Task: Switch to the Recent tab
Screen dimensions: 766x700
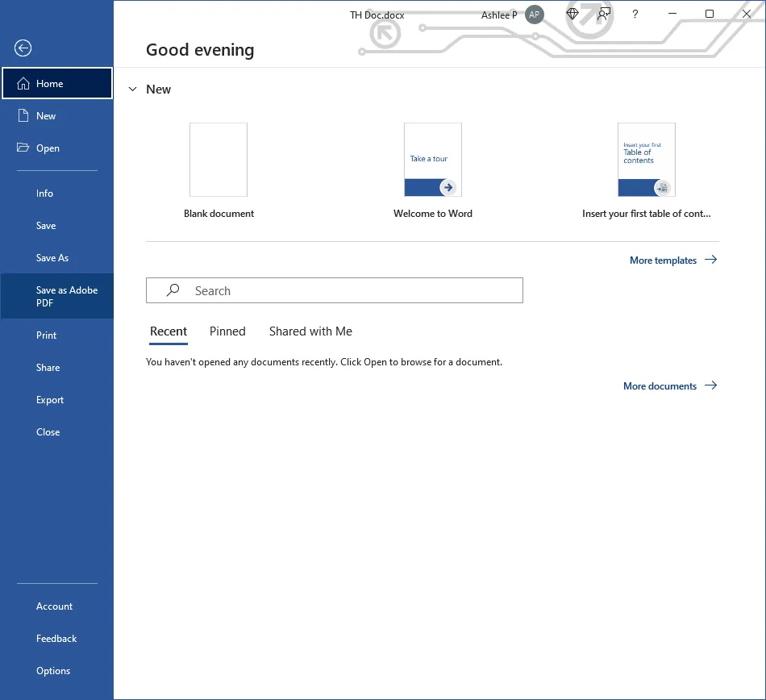Action: click(x=169, y=331)
